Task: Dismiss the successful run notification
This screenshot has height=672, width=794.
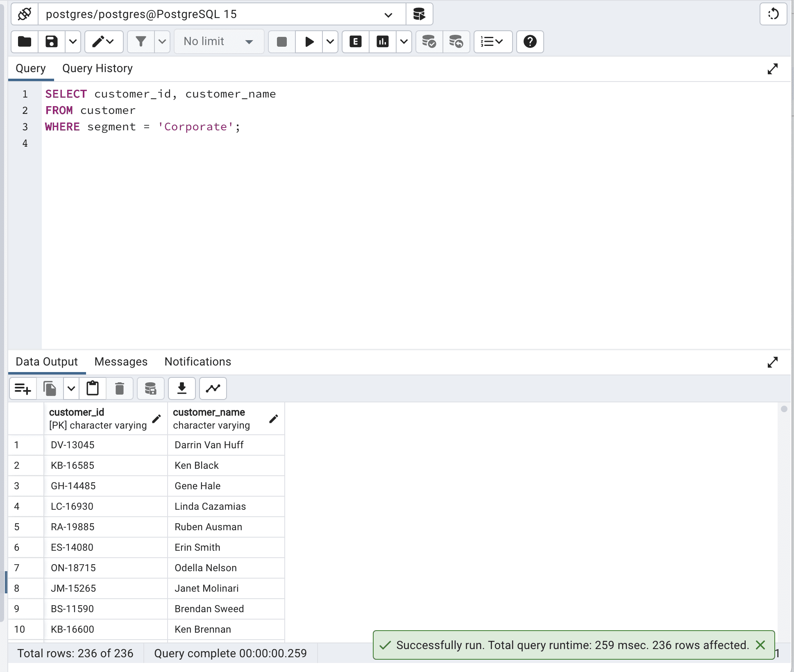Action: pyautogui.click(x=760, y=645)
